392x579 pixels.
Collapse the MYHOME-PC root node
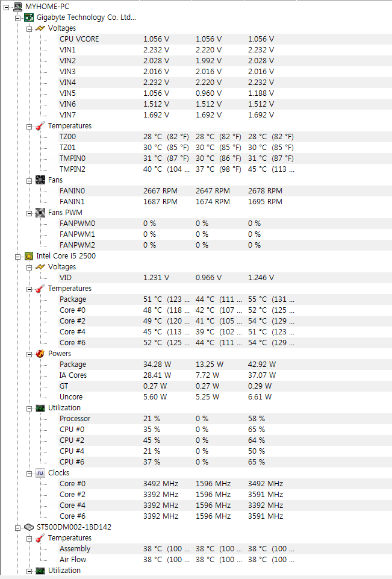click(6, 7)
